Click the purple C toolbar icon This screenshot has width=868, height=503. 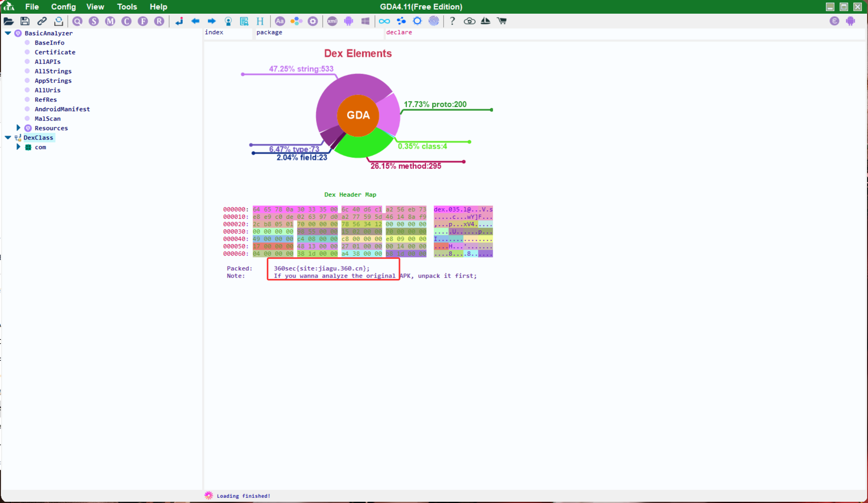tap(126, 21)
